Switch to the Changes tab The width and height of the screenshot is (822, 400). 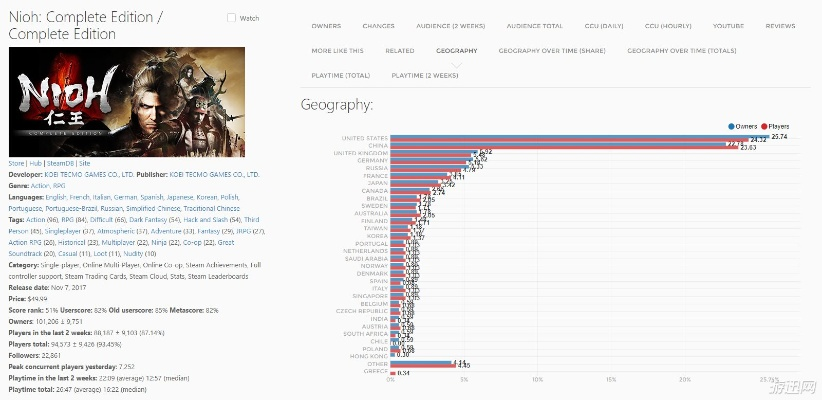pyautogui.click(x=377, y=25)
